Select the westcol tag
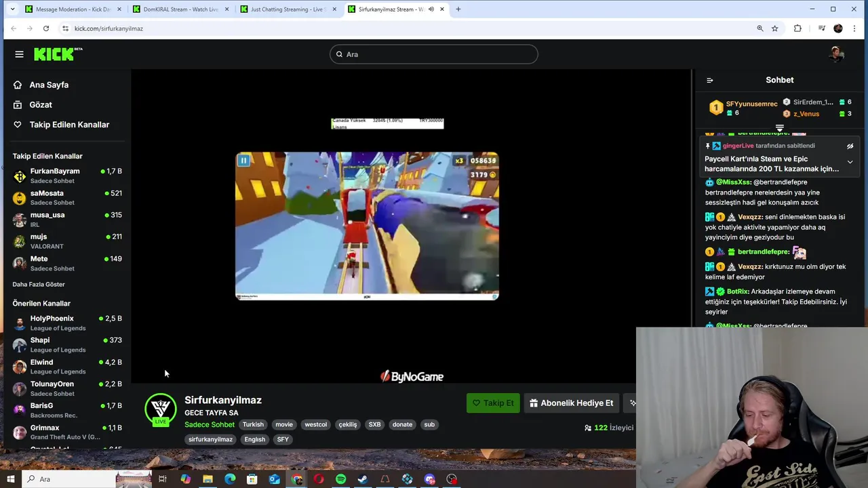The height and width of the screenshot is (488, 868). pos(316,424)
